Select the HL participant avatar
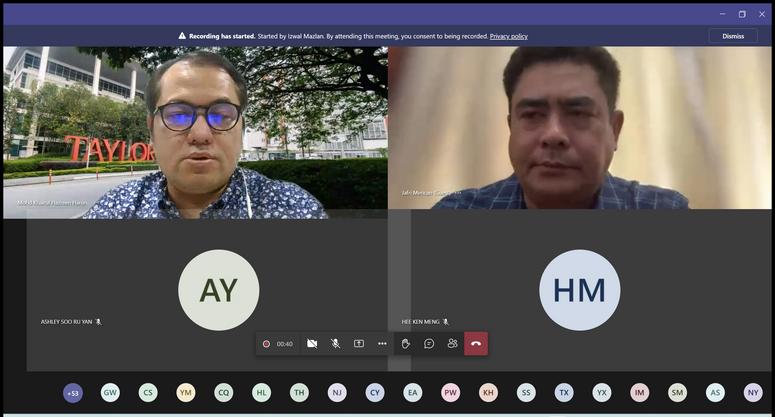Image resolution: width=775 pixels, height=417 pixels. point(261,393)
